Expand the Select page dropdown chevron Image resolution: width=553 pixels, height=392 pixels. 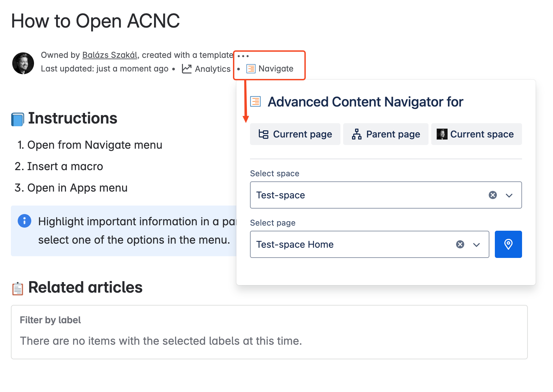click(476, 245)
